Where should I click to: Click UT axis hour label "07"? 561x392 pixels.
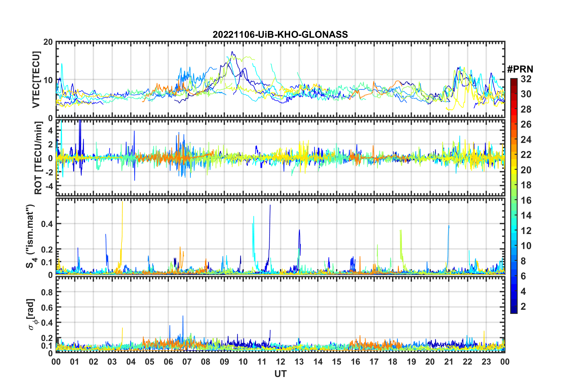point(187,362)
